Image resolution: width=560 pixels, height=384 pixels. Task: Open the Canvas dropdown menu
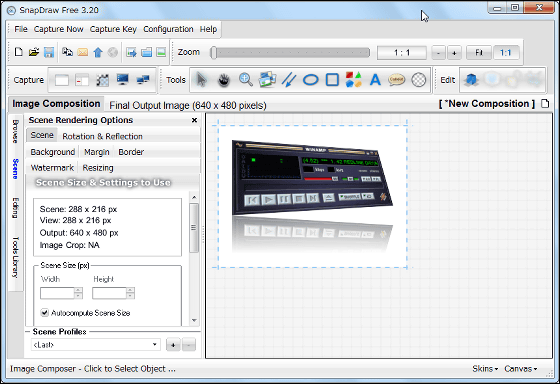[520, 369]
